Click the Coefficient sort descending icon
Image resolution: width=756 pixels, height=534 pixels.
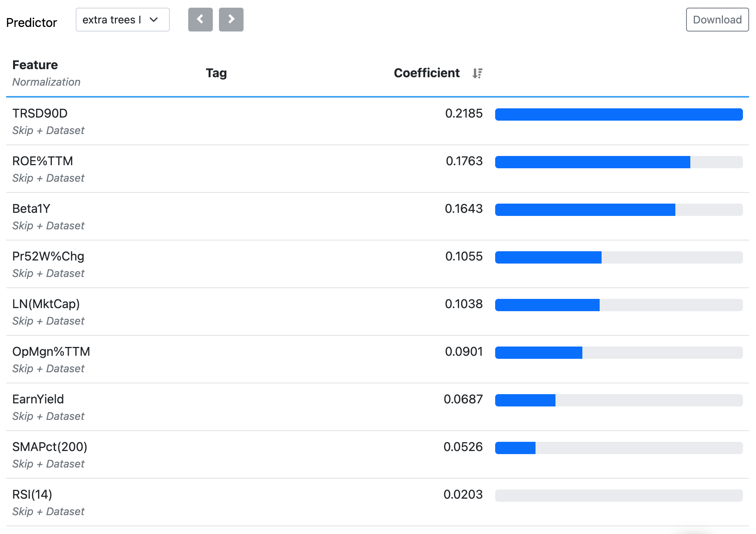(x=477, y=73)
